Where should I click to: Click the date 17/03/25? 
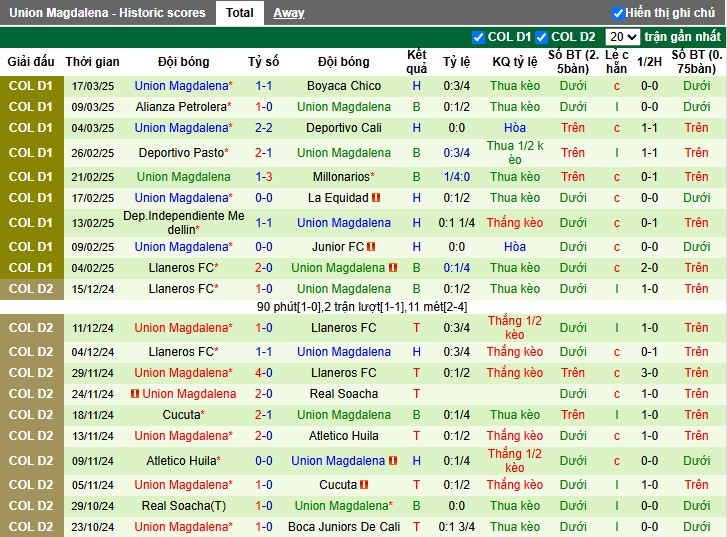[92, 86]
